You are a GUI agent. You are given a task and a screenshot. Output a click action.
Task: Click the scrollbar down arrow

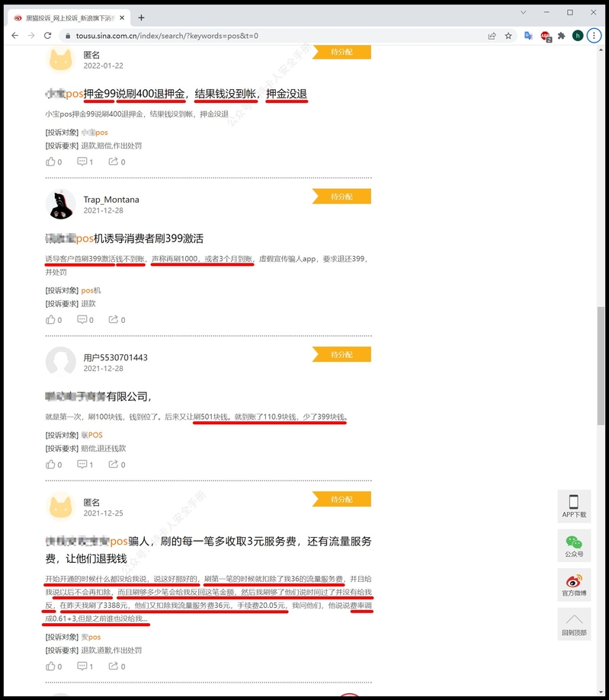(x=601, y=692)
